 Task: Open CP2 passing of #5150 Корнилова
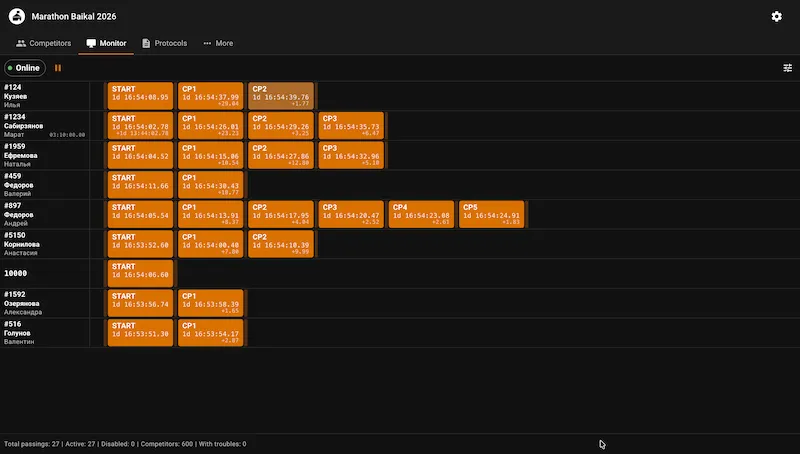coord(281,244)
